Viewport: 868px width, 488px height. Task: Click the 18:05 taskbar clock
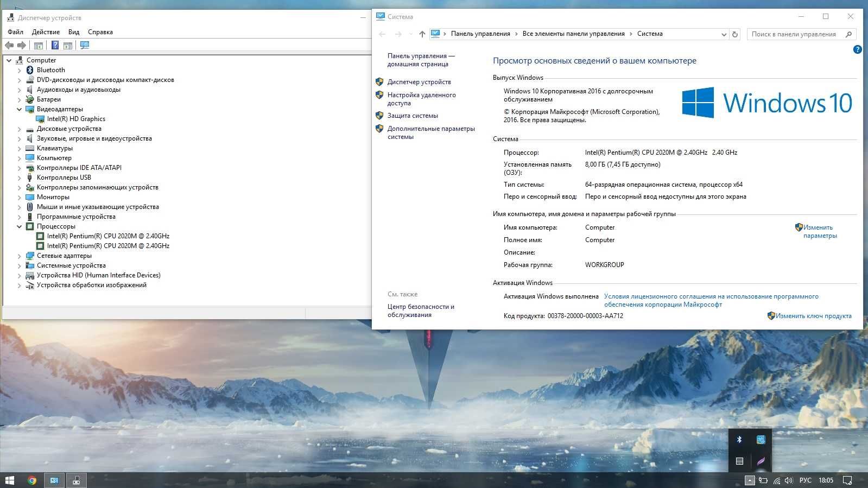(826, 480)
